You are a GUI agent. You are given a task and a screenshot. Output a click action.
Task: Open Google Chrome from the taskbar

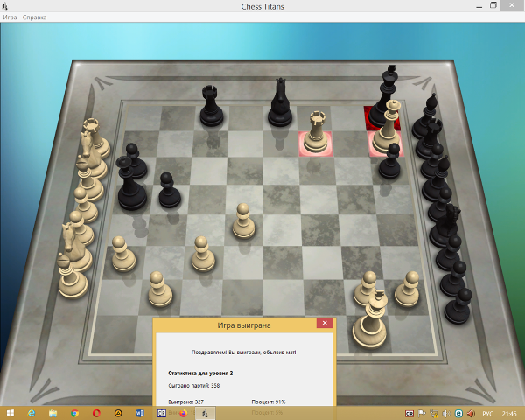(74, 413)
